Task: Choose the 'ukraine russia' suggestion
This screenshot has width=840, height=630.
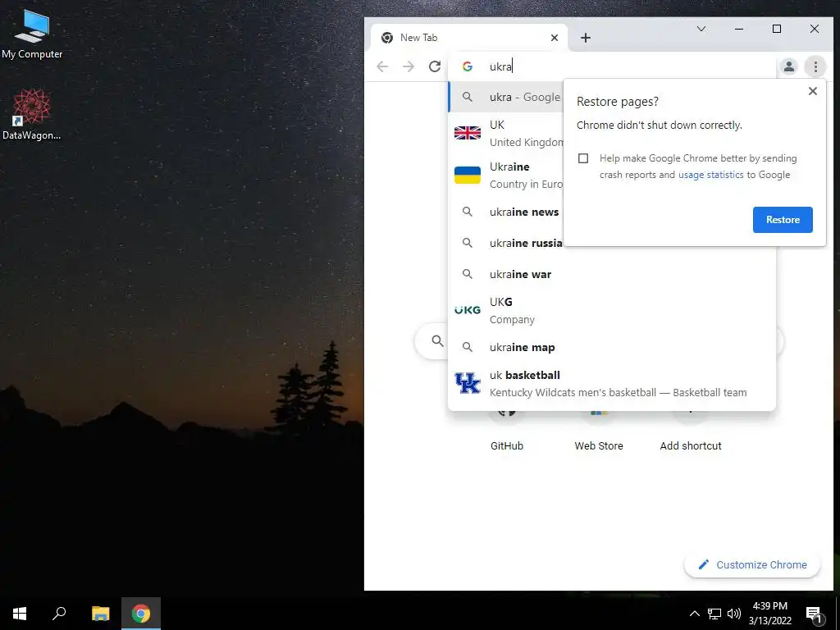Action: point(505,243)
